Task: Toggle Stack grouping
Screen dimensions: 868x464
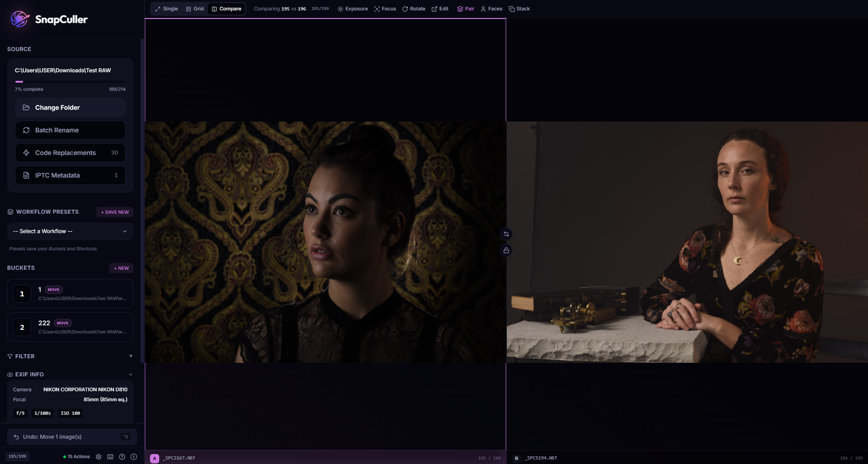Action: click(x=519, y=9)
